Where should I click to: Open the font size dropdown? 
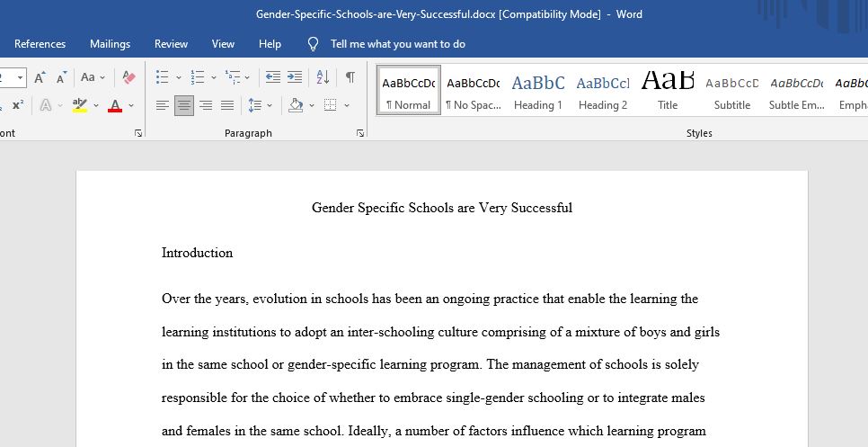(x=20, y=77)
